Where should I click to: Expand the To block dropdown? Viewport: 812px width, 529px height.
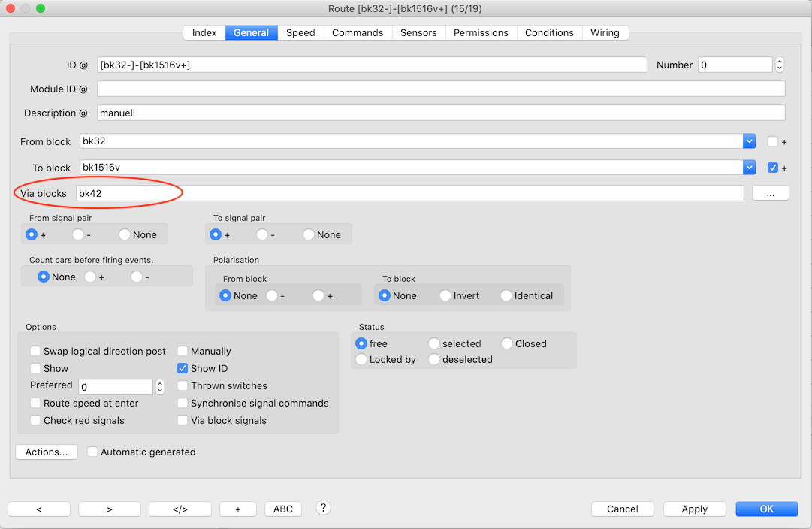pos(749,168)
